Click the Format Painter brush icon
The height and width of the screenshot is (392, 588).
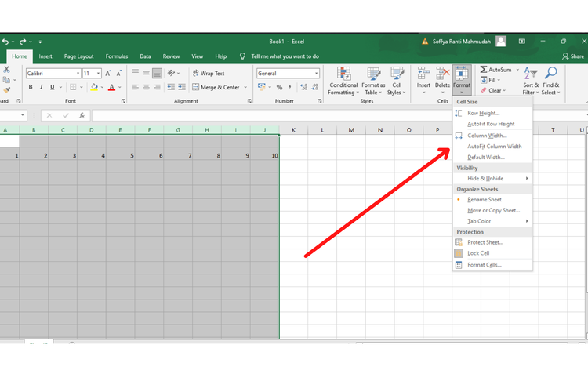click(6, 90)
